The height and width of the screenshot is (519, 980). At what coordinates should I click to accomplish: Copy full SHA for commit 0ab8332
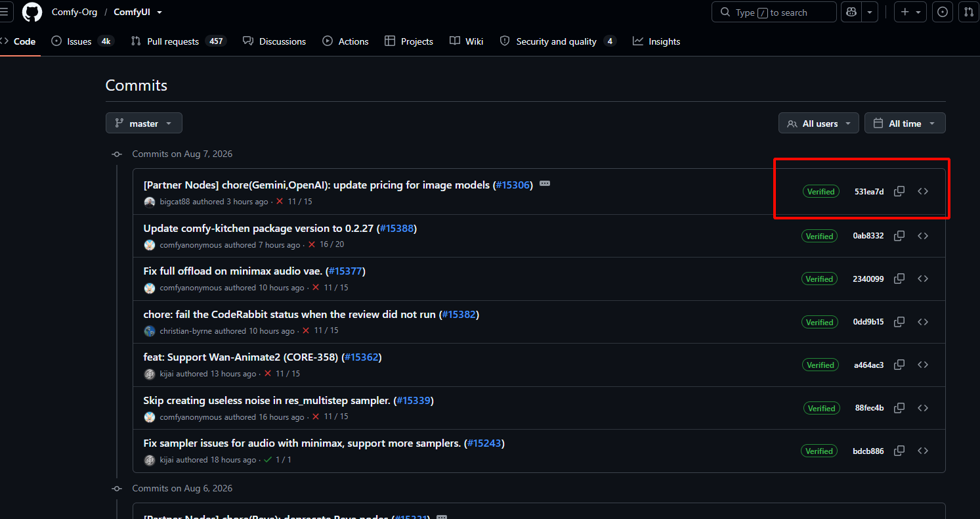[x=899, y=235]
